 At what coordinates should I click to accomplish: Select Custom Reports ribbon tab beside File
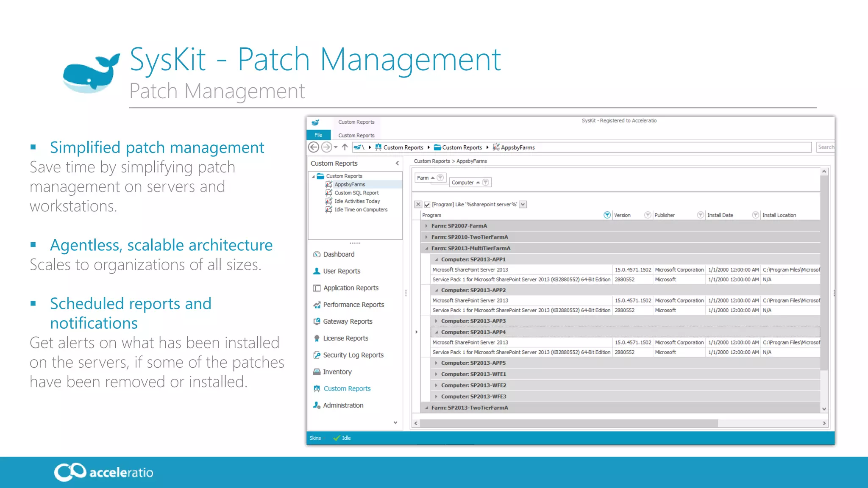[356, 135]
